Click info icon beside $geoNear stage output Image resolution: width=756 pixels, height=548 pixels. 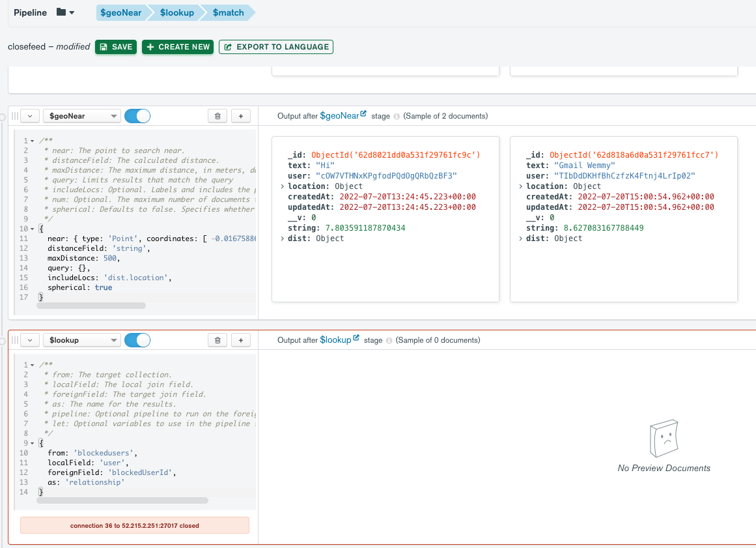tap(397, 117)
